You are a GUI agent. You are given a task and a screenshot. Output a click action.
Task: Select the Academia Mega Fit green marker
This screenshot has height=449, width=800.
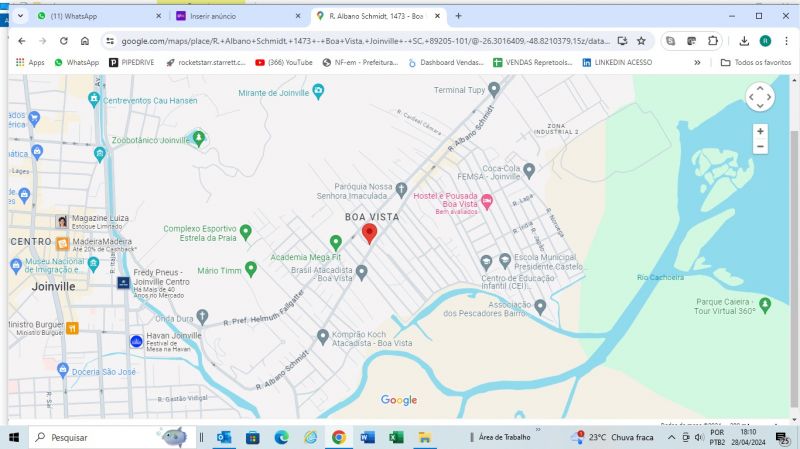[335, 242]
